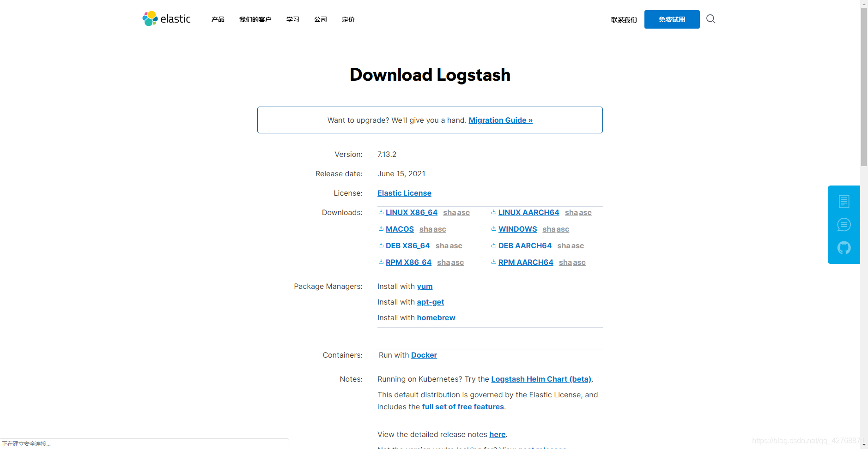Open sha link for DEB X86_64
Viewport: 868px width, 449px height.
[442, 245]
